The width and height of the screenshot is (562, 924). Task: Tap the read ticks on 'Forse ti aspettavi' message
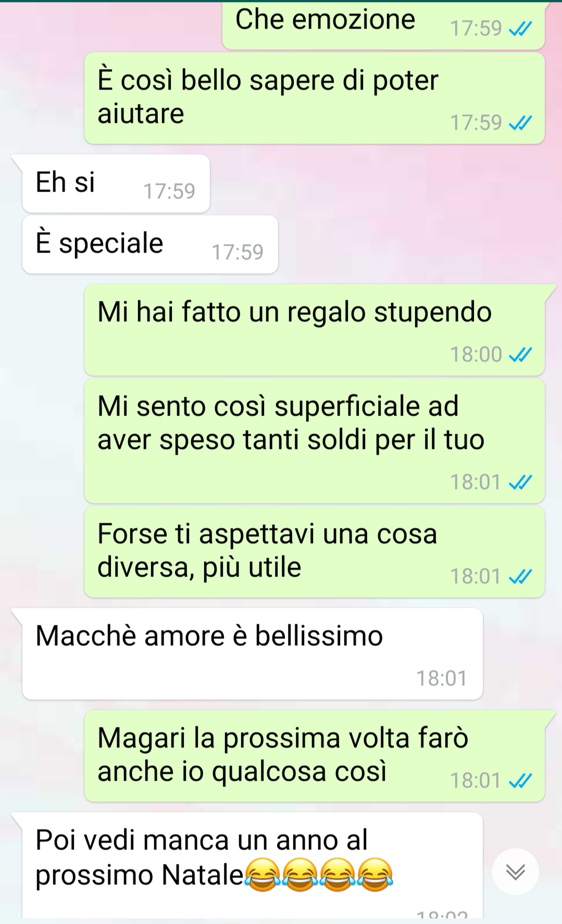click(x=520, y=577)
